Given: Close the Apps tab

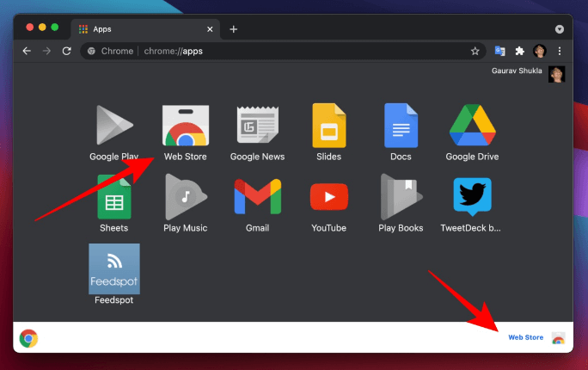Looking at the screenshot, I should 210,29.
